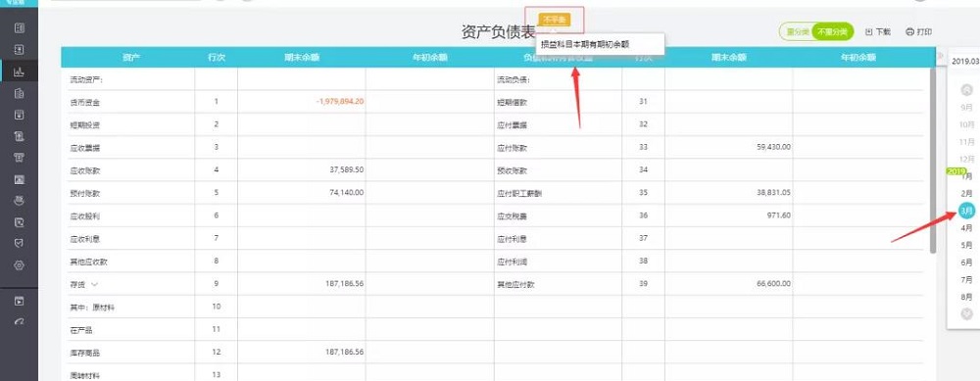The image size is (980, 381).
Task: Select 3月 in month picker
Action: click(x=966, y=212)
